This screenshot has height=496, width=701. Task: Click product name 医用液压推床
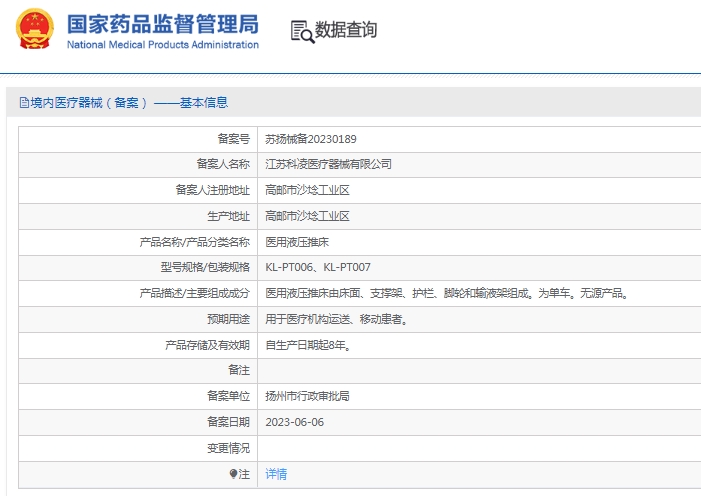point(297,242)
